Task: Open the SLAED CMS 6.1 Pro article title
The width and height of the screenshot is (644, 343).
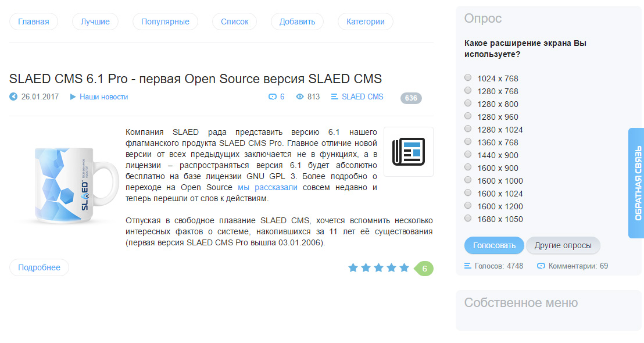Action: click(195, 78)
